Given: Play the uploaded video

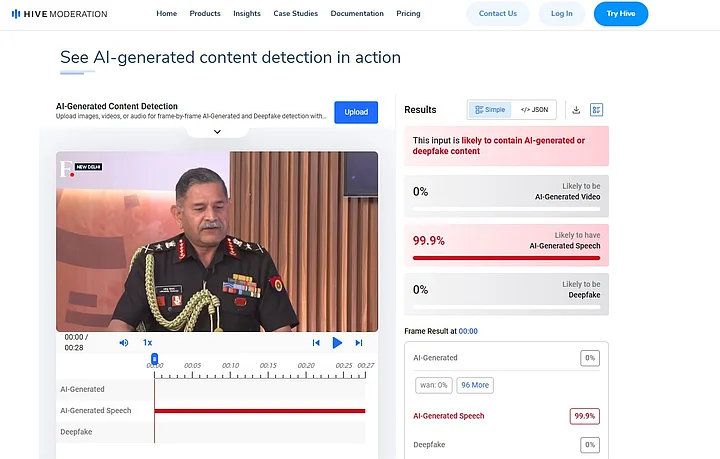Looking at the screenshot, I should click(337, 342).
